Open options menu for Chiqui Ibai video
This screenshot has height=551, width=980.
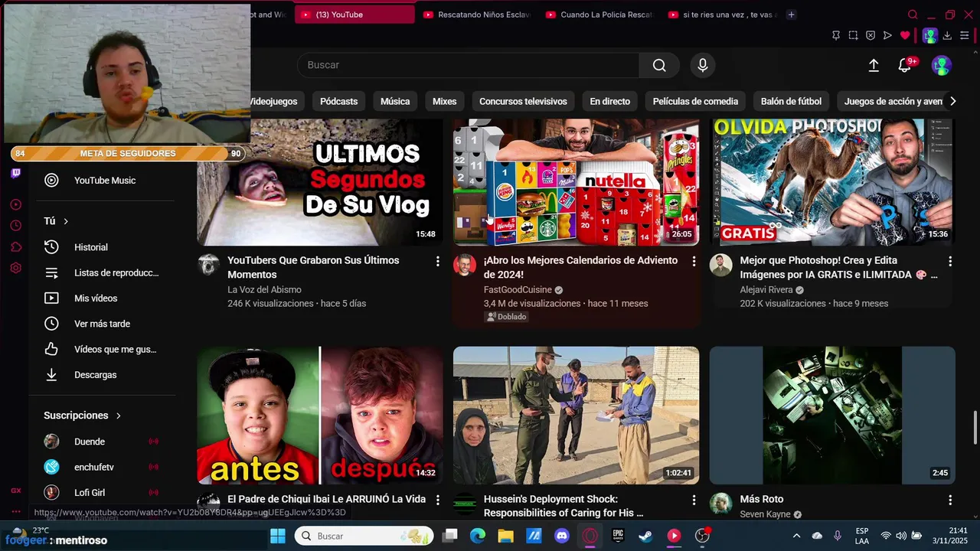coord(437,500)
